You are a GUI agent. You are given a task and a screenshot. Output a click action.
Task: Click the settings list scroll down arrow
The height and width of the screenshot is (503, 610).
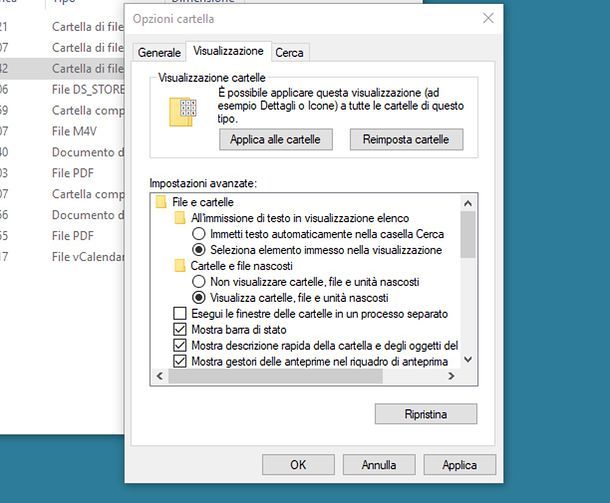(x=468, y=360)
